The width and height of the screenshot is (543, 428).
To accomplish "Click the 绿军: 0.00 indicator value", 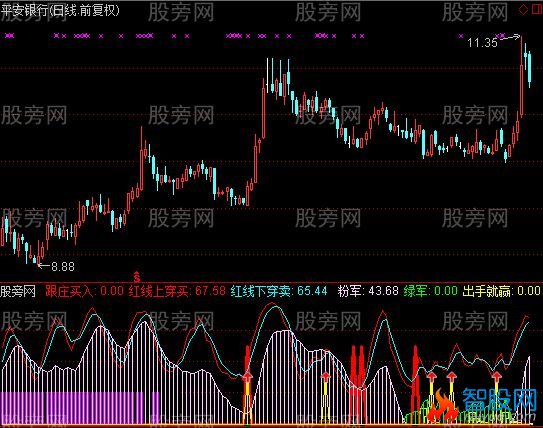I will tap(430, 291).
